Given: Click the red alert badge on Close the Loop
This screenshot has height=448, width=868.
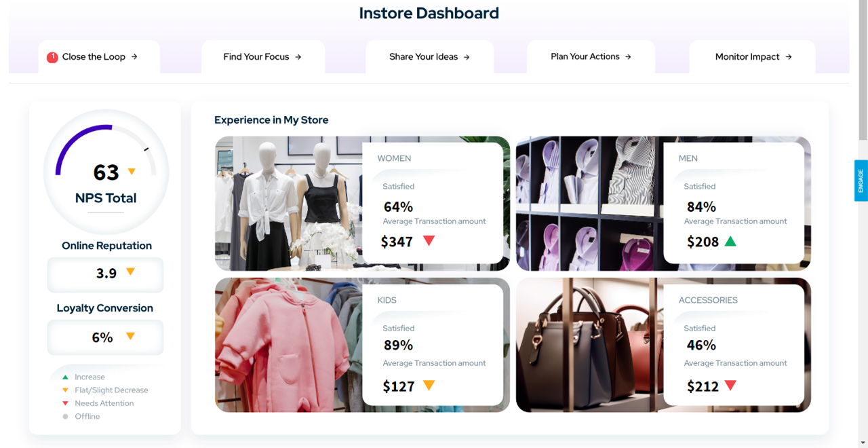Looking at the screenshot, I should [52, 58].
